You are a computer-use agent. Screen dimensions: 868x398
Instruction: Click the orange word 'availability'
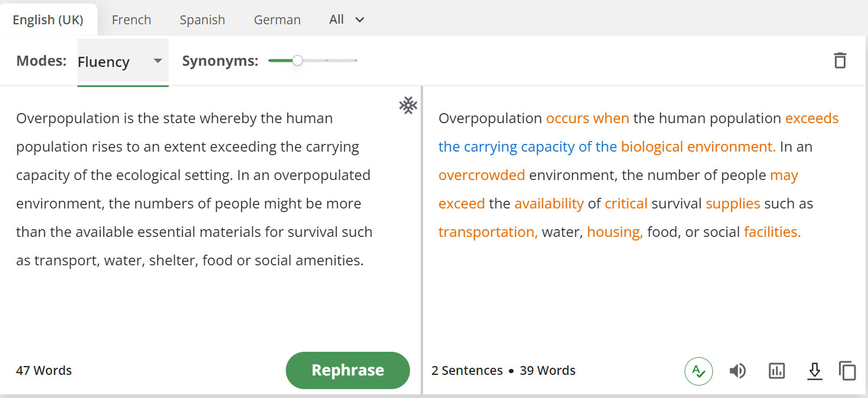tap(549, 204)
